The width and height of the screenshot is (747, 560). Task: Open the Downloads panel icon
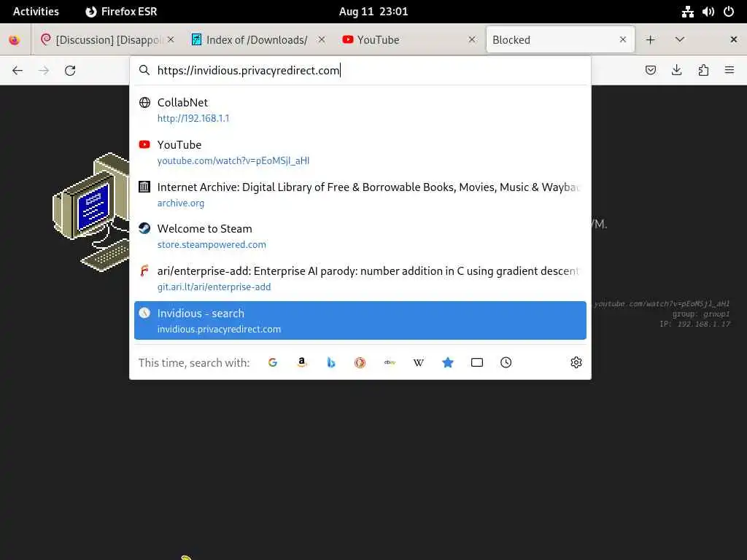676,71
